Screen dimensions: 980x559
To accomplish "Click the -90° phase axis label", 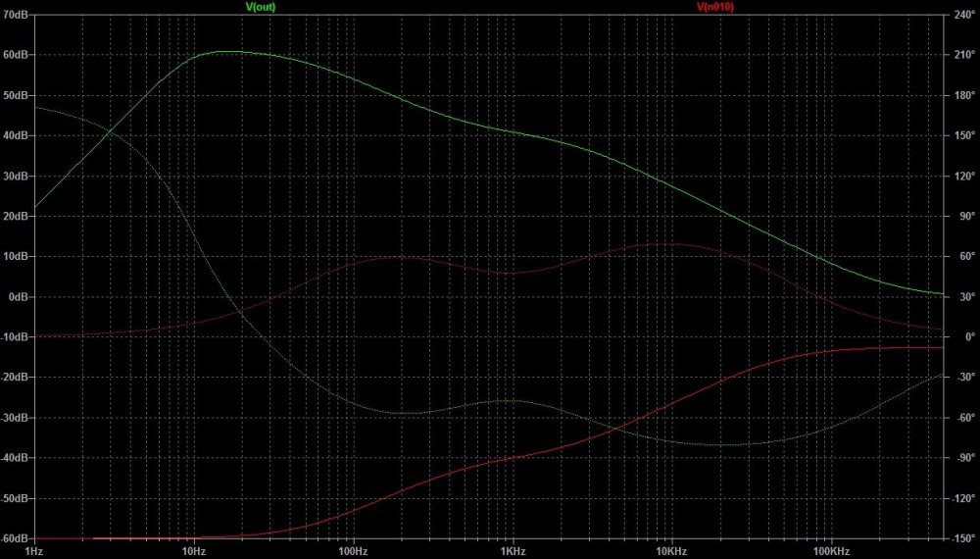I will 962,458.
